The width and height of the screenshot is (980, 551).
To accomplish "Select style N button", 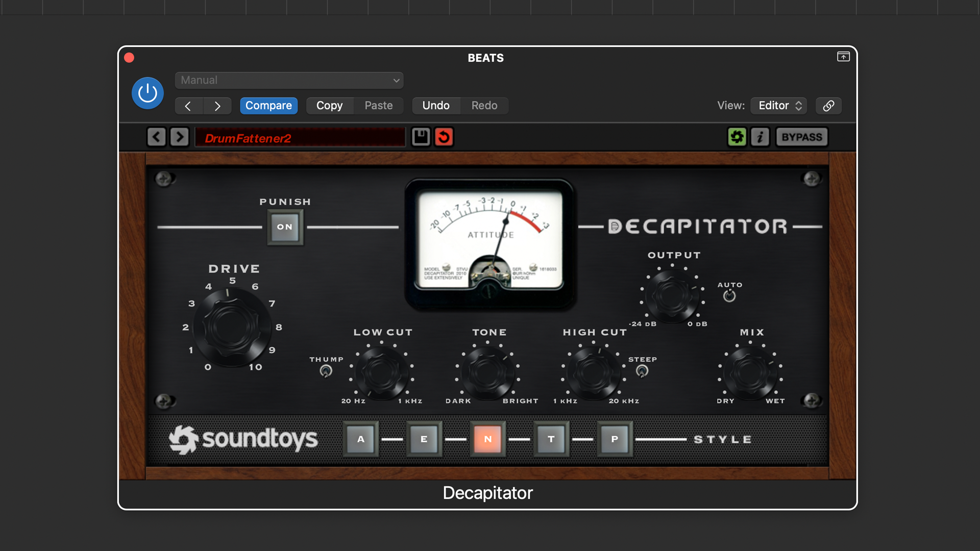I will [x=488, y=439].
